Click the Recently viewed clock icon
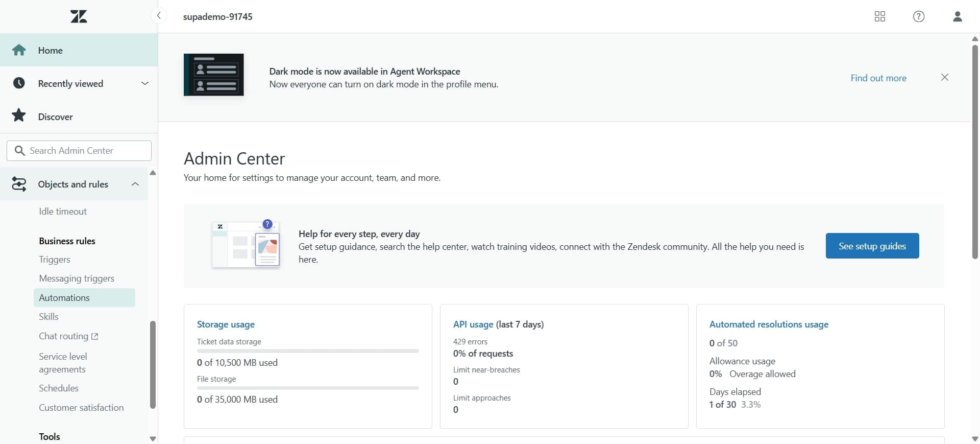This screenshot has height=444, width=980. click(19, 83)
